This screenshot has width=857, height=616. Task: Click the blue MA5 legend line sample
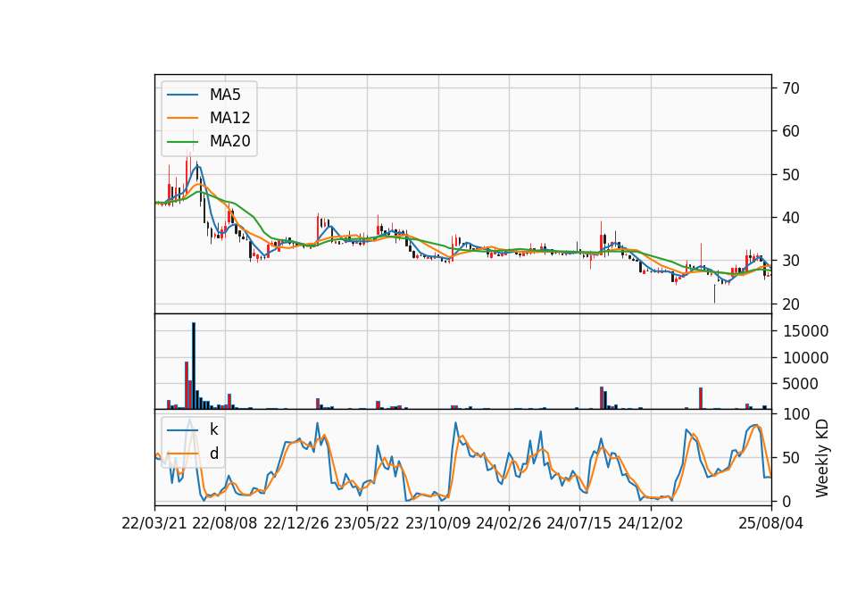[x=182, y=95]
